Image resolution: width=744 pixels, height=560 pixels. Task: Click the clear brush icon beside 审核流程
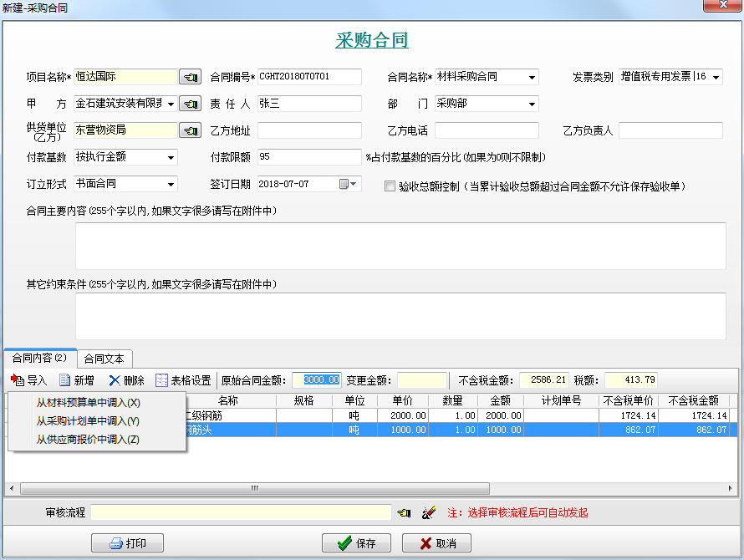point(429,512)
